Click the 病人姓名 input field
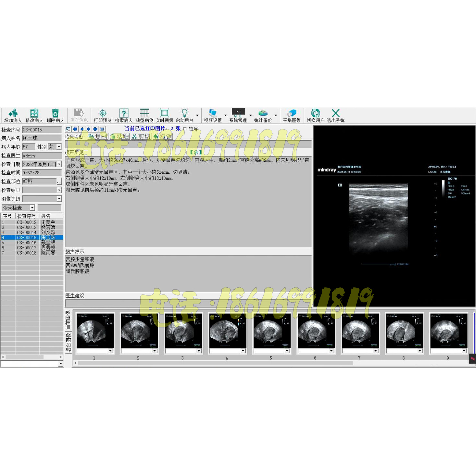 [42, 138]
